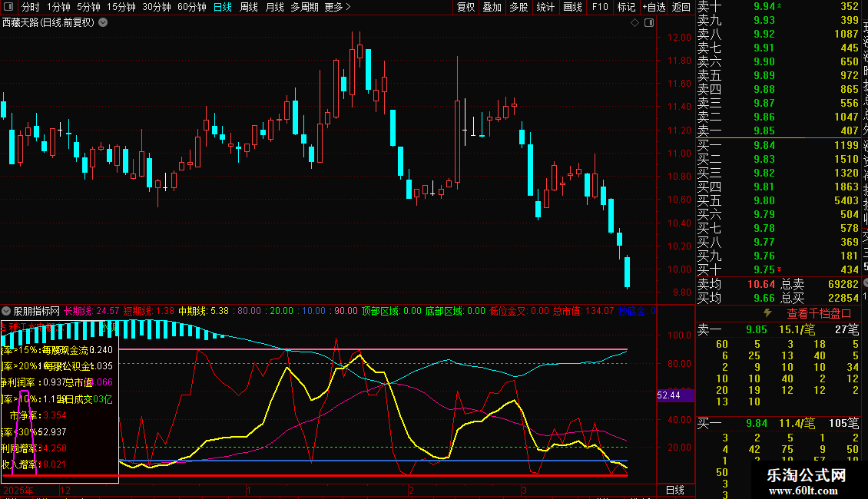Viewport: 868px width, 499px height.
Task: Expand the 西藏天路 chart title dropdown
Action: click(x=103, y=22)
